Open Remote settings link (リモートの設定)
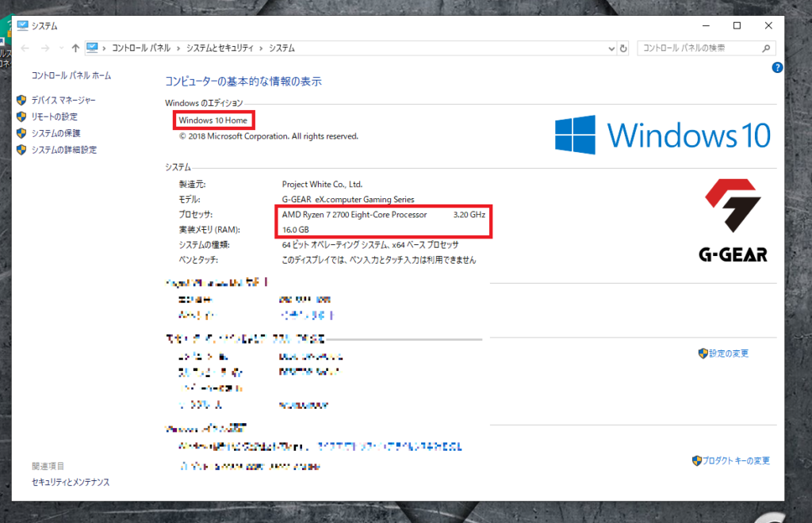 [55, 116]
